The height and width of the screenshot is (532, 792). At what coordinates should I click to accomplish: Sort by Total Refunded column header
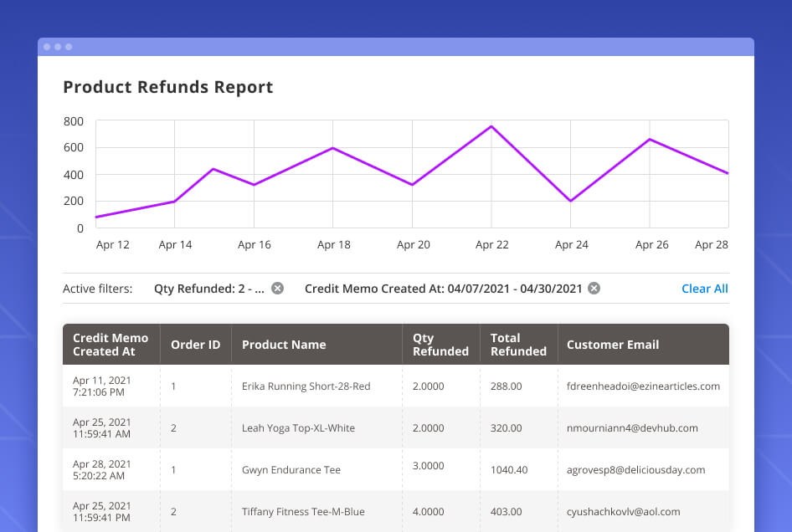518,345
